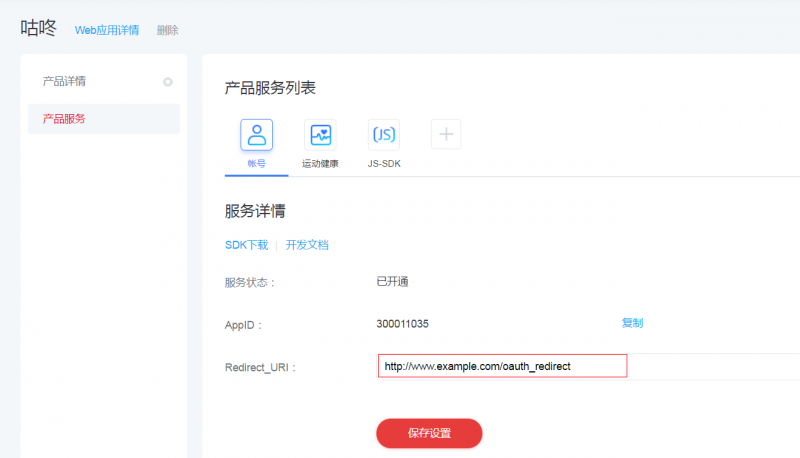Click the 已开通 service status text

click(x=392, y=281)
